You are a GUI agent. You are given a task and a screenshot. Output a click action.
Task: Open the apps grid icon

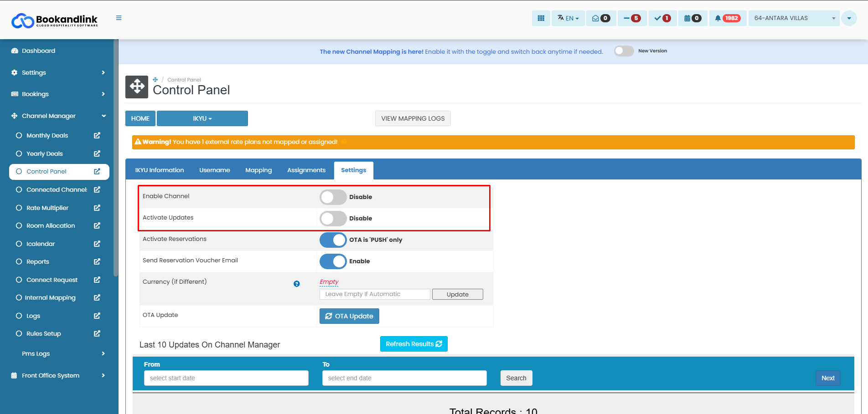point(541,18)
